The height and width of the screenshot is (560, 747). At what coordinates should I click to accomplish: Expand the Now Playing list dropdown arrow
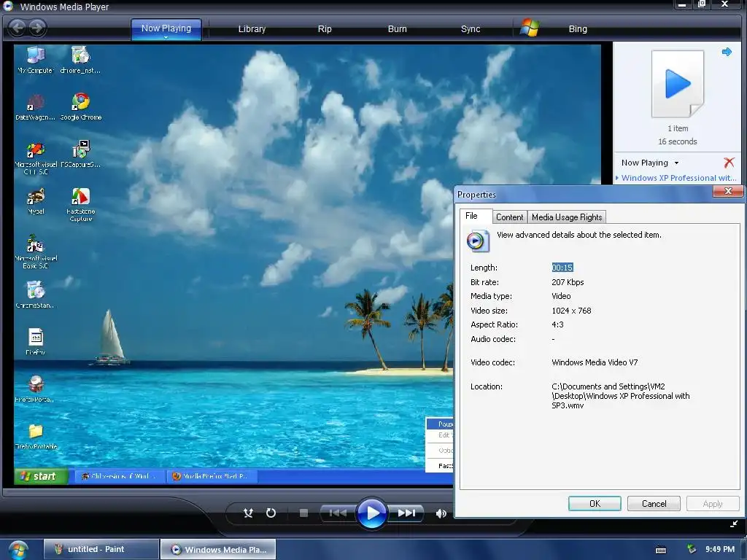pyautogui.click(x=676, y=163)
